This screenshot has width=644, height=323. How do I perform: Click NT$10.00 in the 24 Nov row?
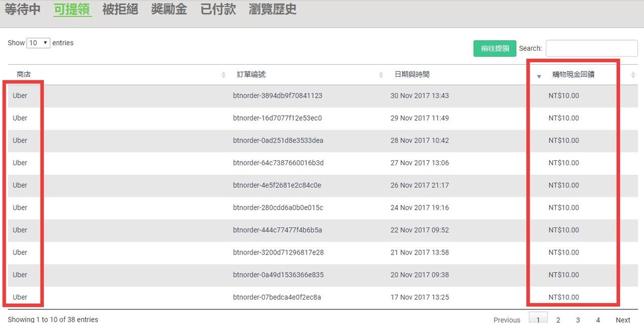coord(563,207)
